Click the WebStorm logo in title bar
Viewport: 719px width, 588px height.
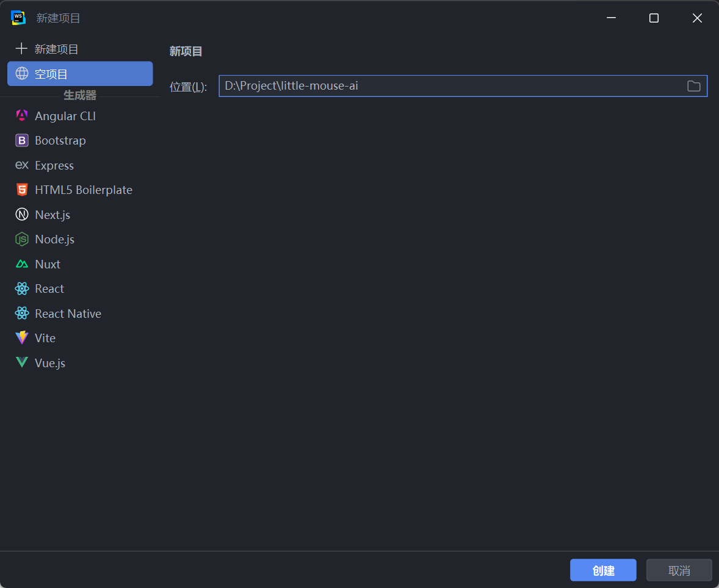click(x=18, y=18)
